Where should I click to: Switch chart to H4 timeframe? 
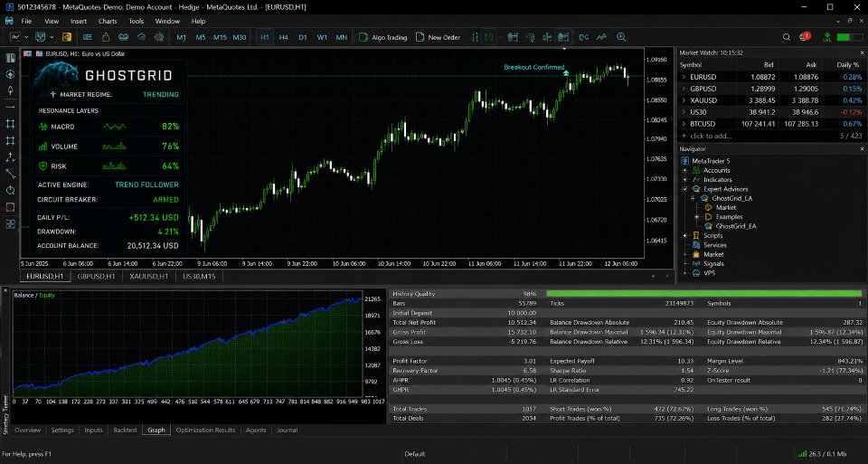point(283,38)
